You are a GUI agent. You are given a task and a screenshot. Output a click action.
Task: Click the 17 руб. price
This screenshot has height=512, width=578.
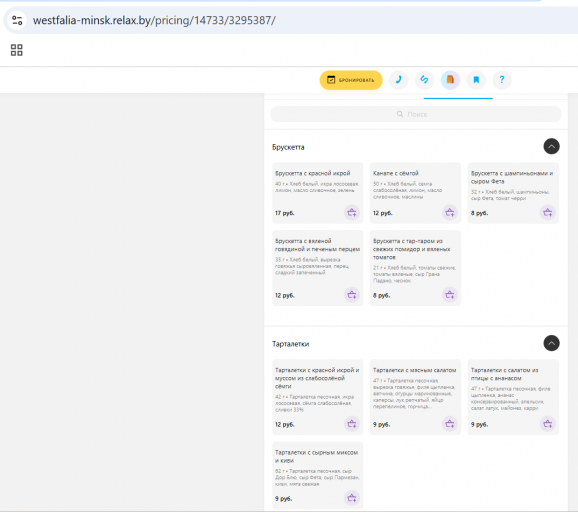(x=285, y=213)
